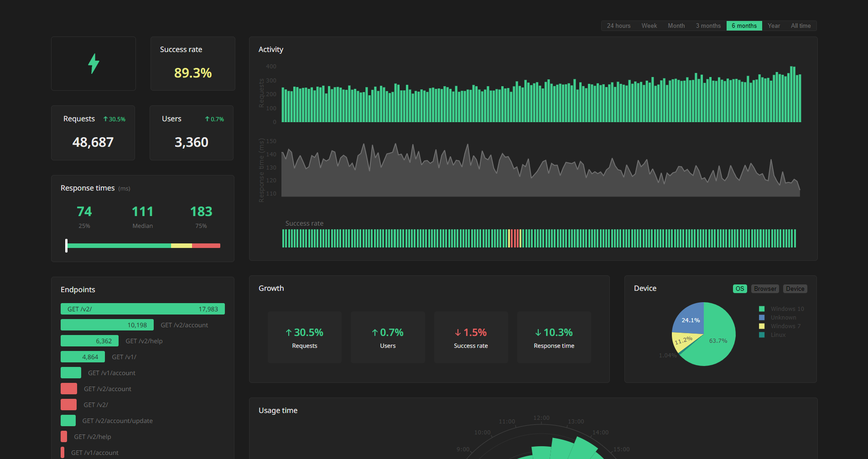Switch device chart to Device

(x=795, y=289)
